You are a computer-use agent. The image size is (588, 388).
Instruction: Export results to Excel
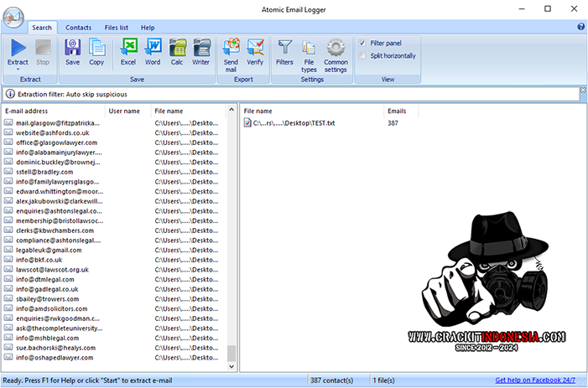pyautogui.click(x=128, y=48)
